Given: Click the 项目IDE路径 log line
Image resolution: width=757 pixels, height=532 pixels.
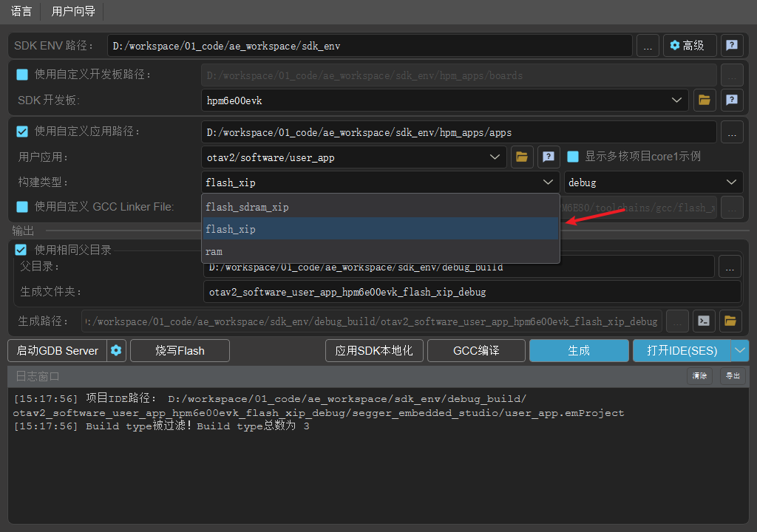Looking at the screenshot, I should click(x=319, y=406).
